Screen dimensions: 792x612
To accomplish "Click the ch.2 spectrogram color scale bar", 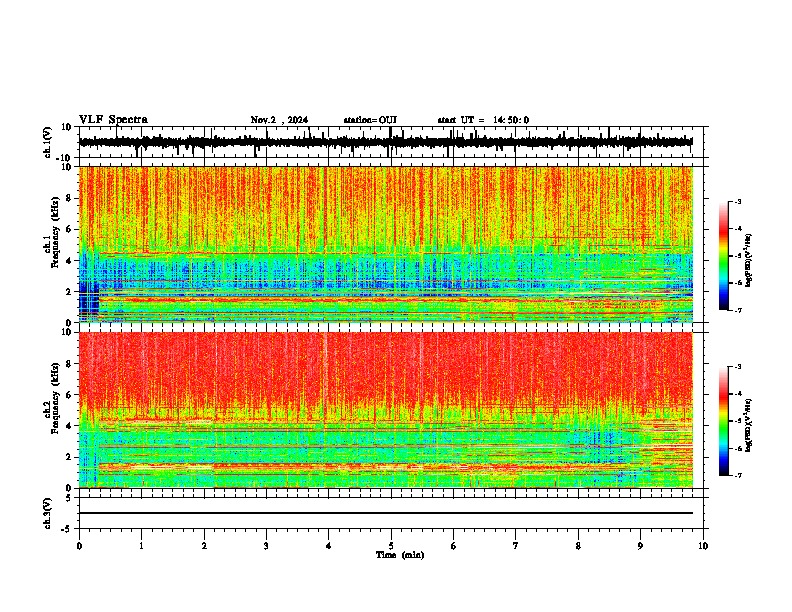I will 723,421.
